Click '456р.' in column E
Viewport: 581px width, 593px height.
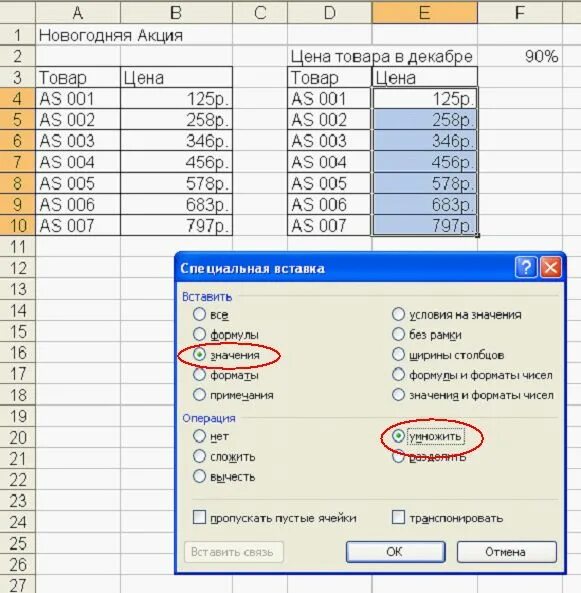tap(424, 162)
